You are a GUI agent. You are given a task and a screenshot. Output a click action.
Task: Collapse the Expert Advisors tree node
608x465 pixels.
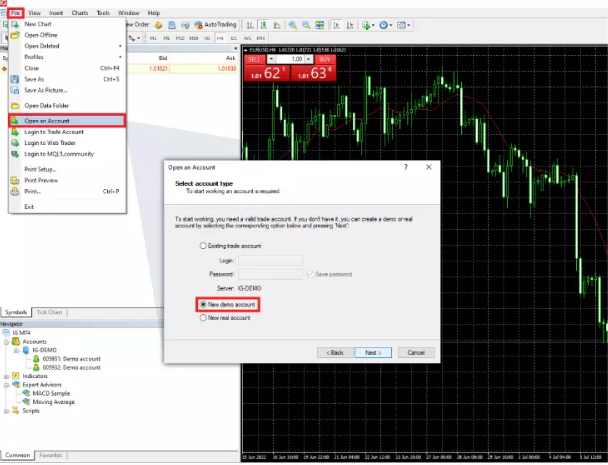pos(6,385)
